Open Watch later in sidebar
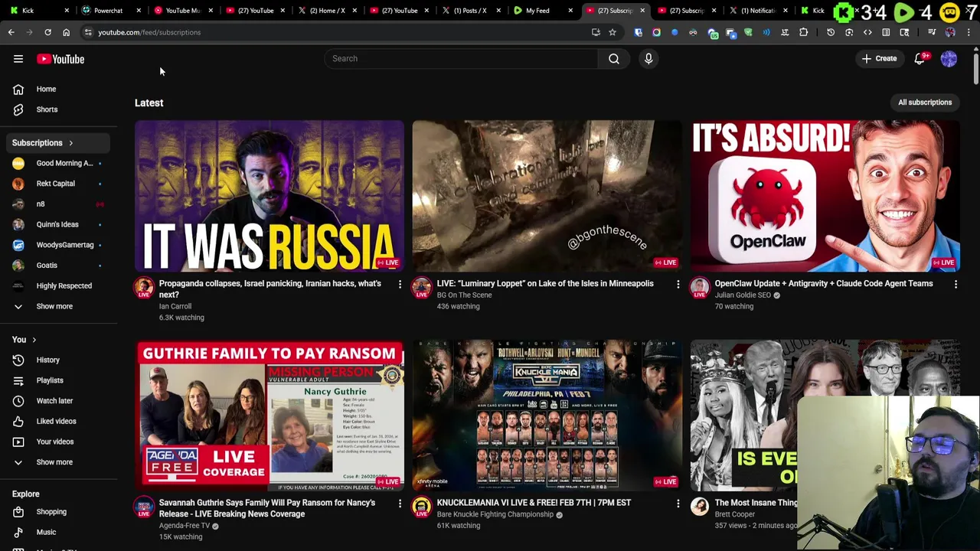Image resolution: width=980 pixels, height=551 pixels. (58, 400)
